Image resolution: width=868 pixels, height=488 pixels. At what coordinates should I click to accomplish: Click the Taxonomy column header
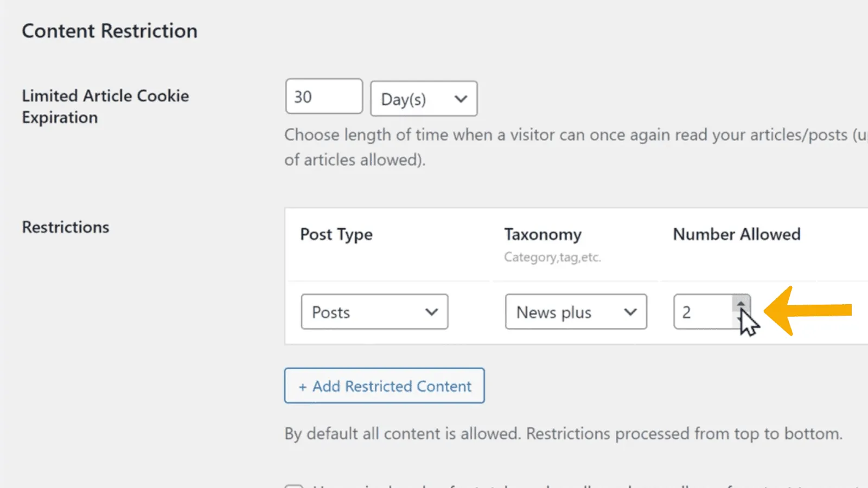pyautogui.click(x=542, y=234)
